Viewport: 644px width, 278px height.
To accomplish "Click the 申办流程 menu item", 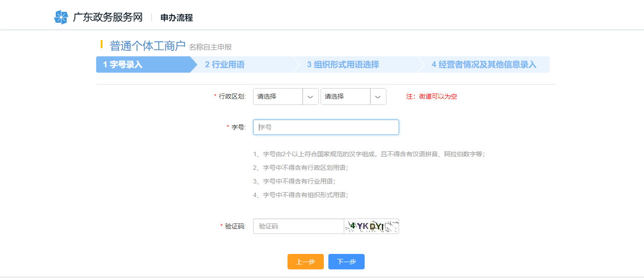I will (x=176, y=17).
